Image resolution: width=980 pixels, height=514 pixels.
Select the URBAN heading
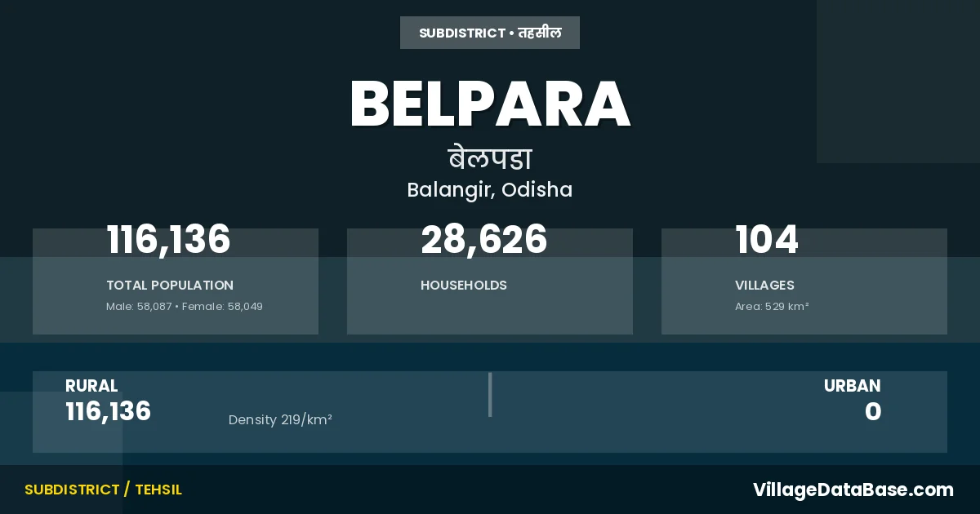852,386
